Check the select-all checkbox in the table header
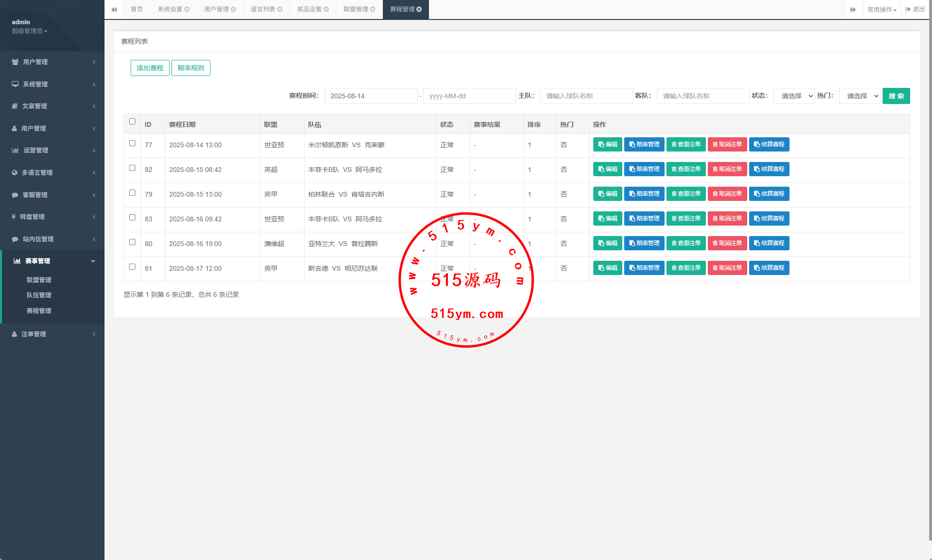The width and height of the screenshot is (932, 560). click(132, 122)
